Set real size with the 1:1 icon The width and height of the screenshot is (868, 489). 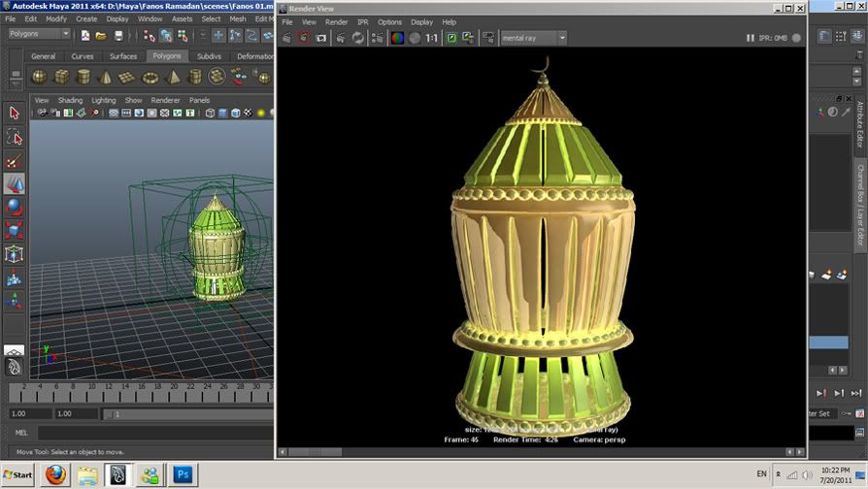tap(432, 38)
